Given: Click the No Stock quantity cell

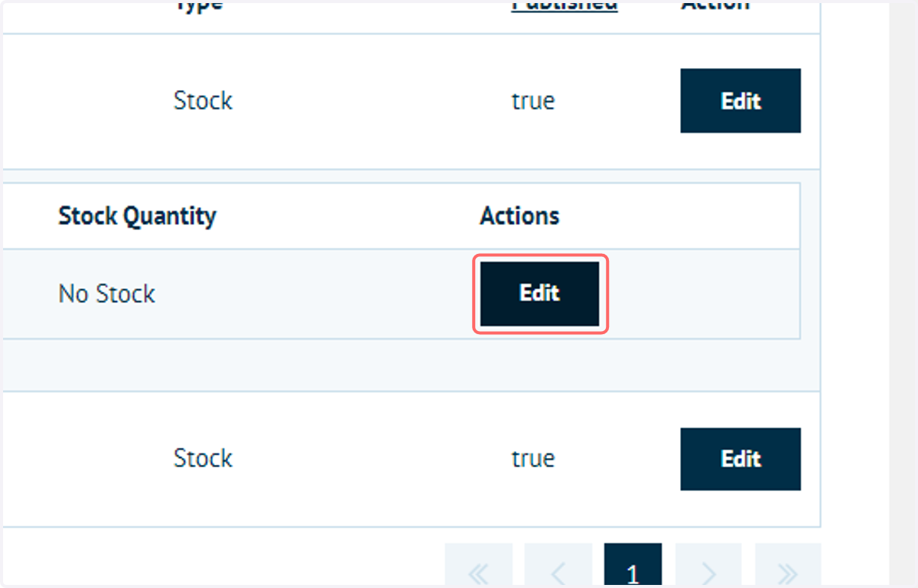Looking at the screenshot, I should (x=107, y=294).
